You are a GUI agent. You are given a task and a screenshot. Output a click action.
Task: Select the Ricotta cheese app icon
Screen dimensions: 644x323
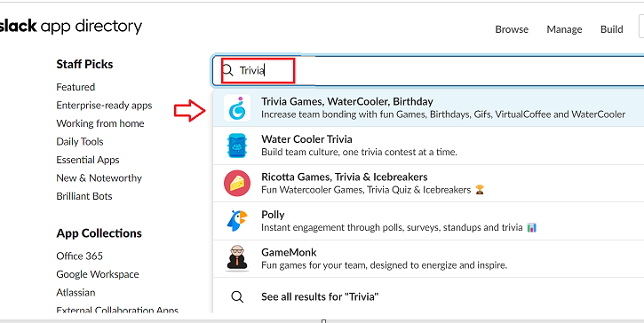[x=237, y=183]
